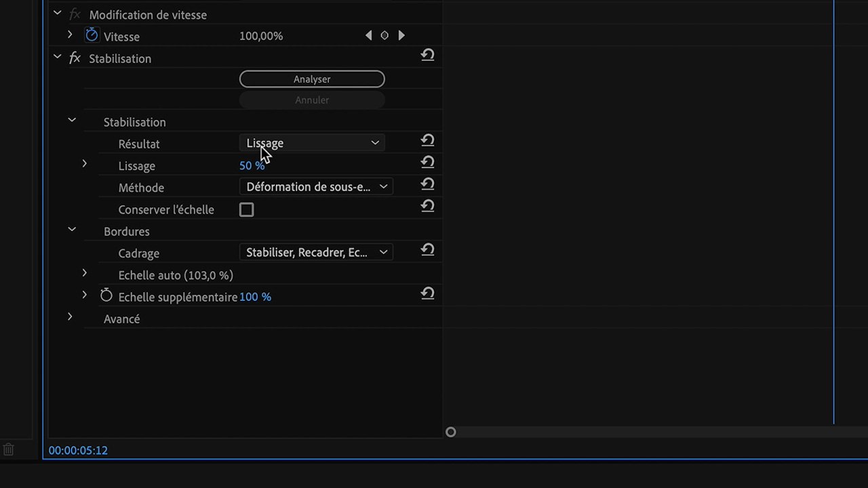The width and height of the screenshot is (868, 488).
Task: Click the blue playhead line
Action: tap(833, 211)
